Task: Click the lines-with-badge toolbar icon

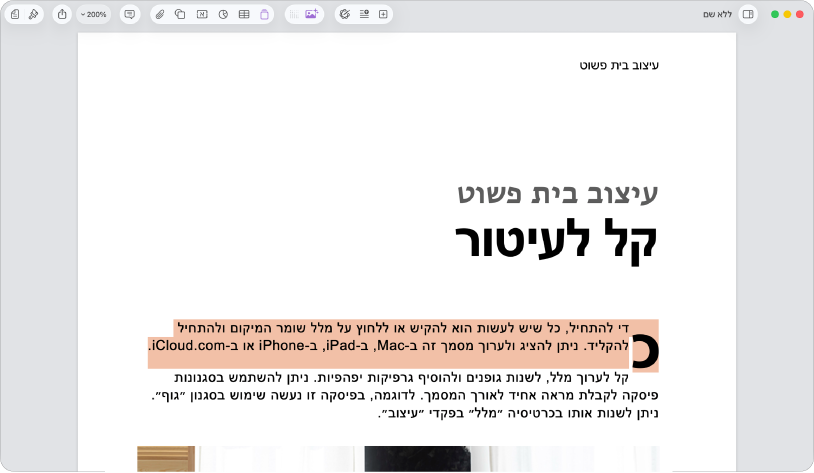Action: click(x=364, y=15)
